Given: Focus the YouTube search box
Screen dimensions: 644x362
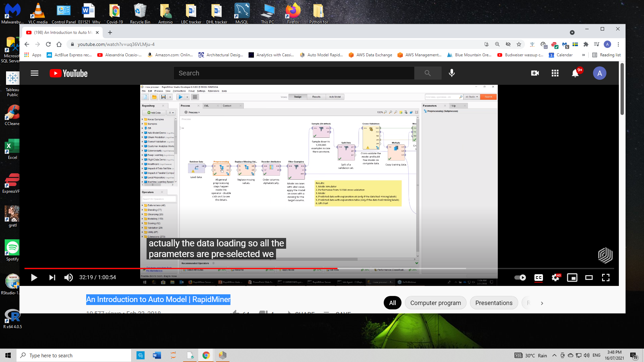Looking at the screenshot, I should point(294,73).
